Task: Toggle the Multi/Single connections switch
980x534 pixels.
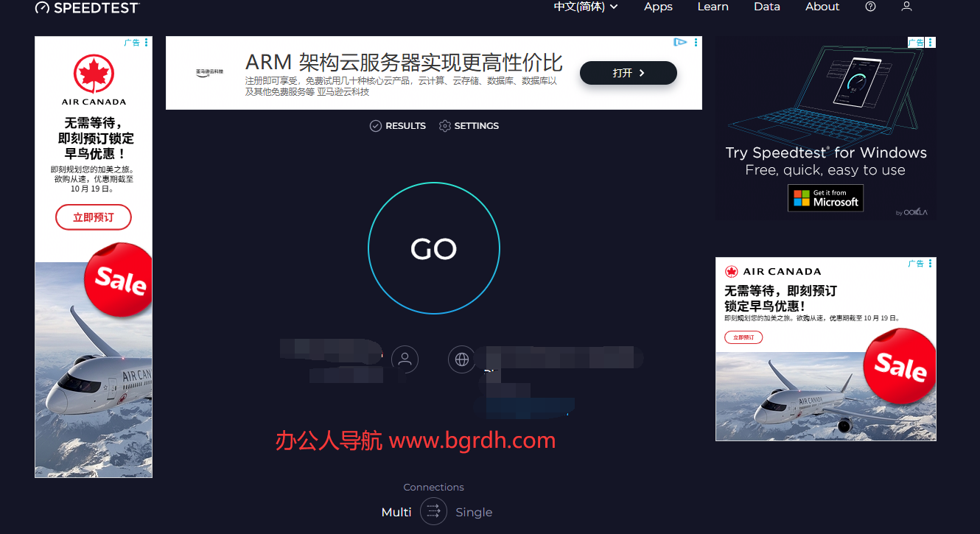Action: (x=433, y=511)
